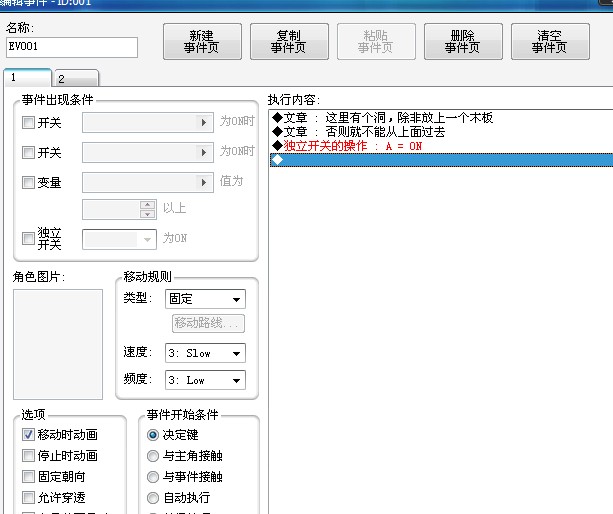The height and width of the screenshot is (514, 613).
Task: Click the 删除事件页 button
Action: click(x=463, y=41)
